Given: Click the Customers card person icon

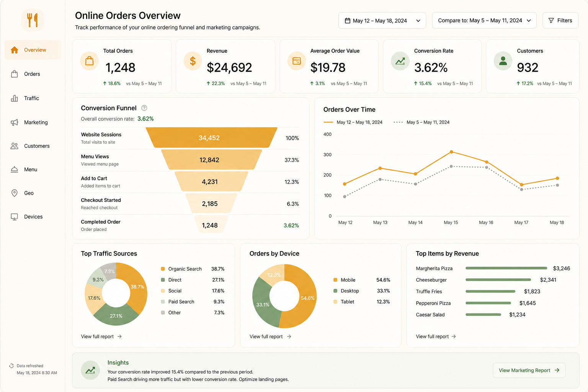Looking at the screenshot, I should coord(503,61).
